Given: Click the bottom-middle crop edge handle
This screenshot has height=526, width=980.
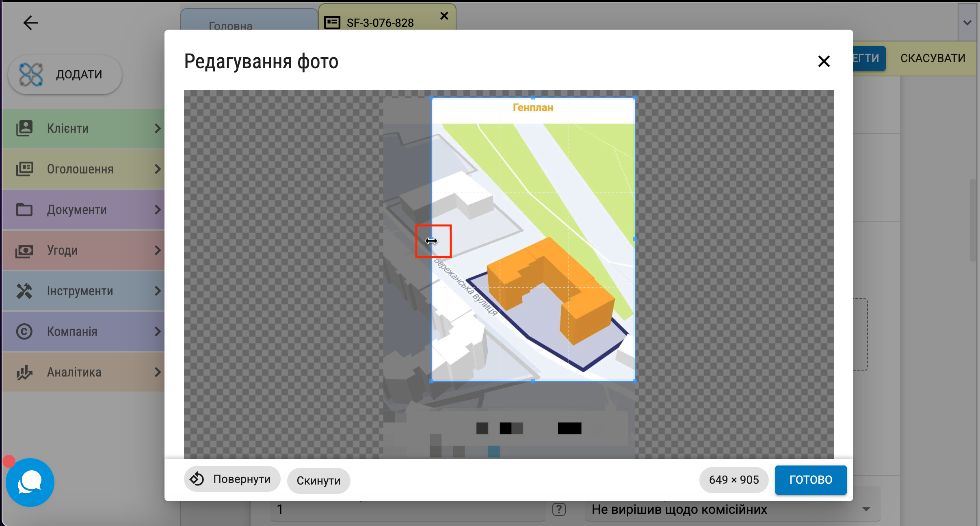Looking at the screenshot, I should coord(533,381).
